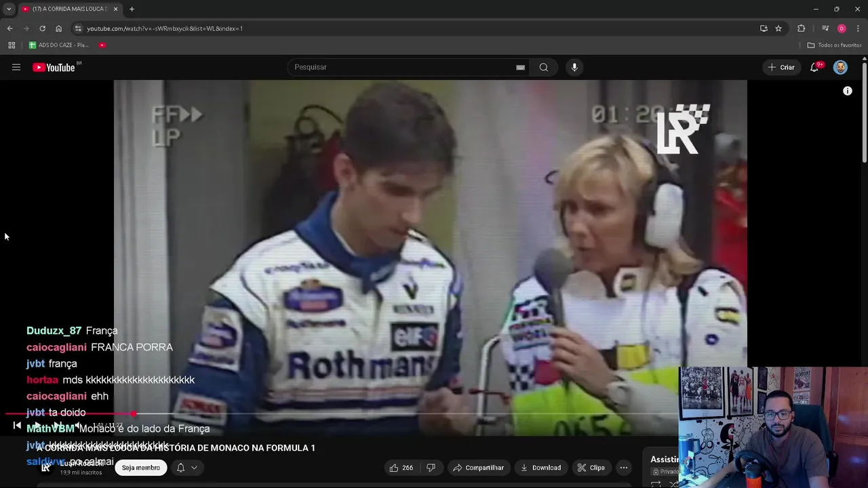
Task: Click Seja membro join button
Action: pos(141,468)
